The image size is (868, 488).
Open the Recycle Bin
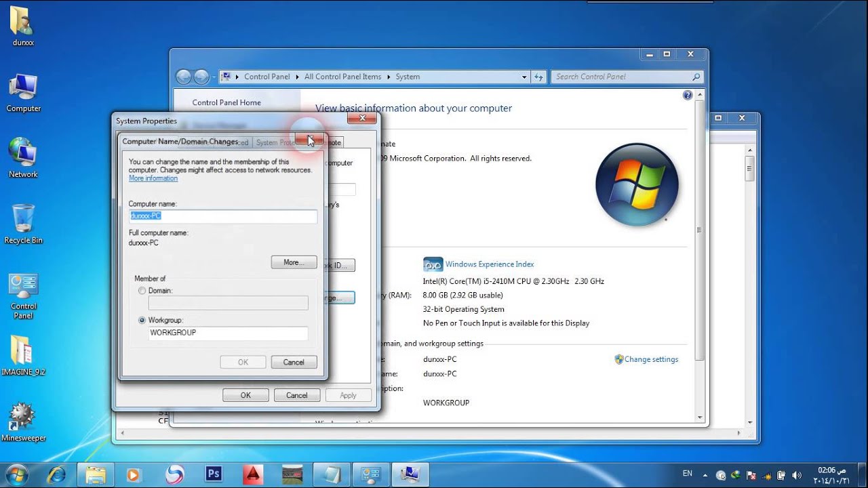click(23, 224)
